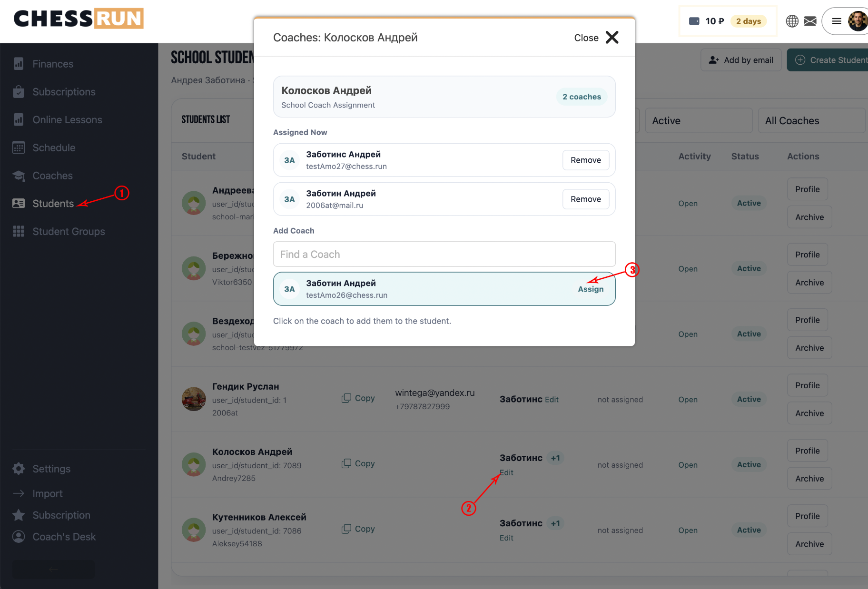The image size is (868, 589).
Task: Click the Copy icon for Колосков Андрей
Action: coord(346,463)
